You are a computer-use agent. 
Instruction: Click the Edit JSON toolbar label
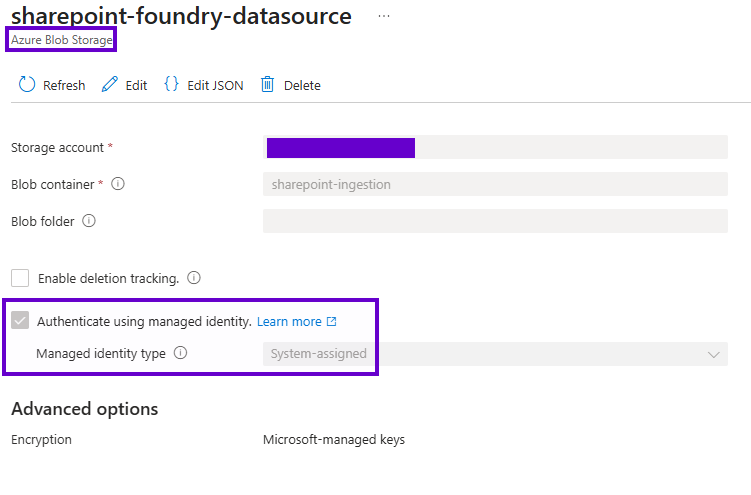(x=215, y=86)
